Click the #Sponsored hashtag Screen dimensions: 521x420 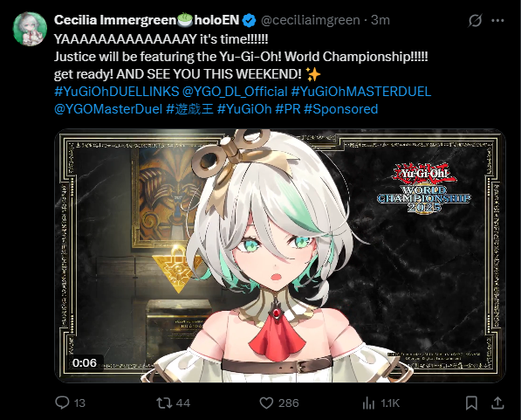pyautogui.click(x=341, y=109)
